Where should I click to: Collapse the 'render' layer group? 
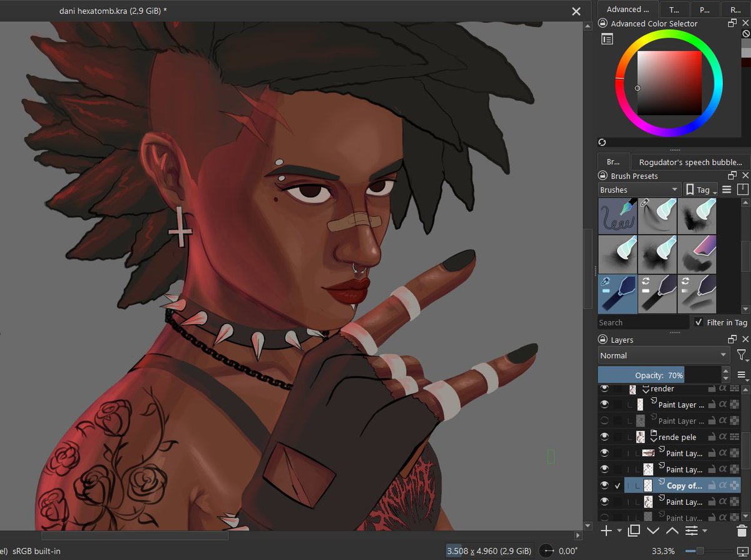tap(647, 389)
